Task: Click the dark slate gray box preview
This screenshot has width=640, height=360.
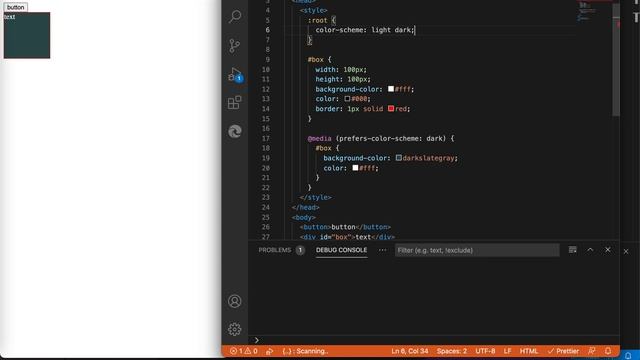Action: tap(27, 36)
